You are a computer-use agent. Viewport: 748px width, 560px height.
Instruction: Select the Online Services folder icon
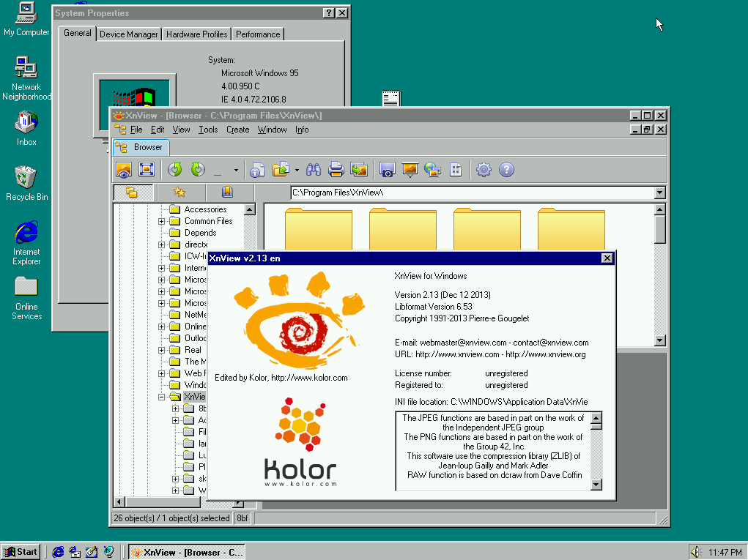point(26,299)
